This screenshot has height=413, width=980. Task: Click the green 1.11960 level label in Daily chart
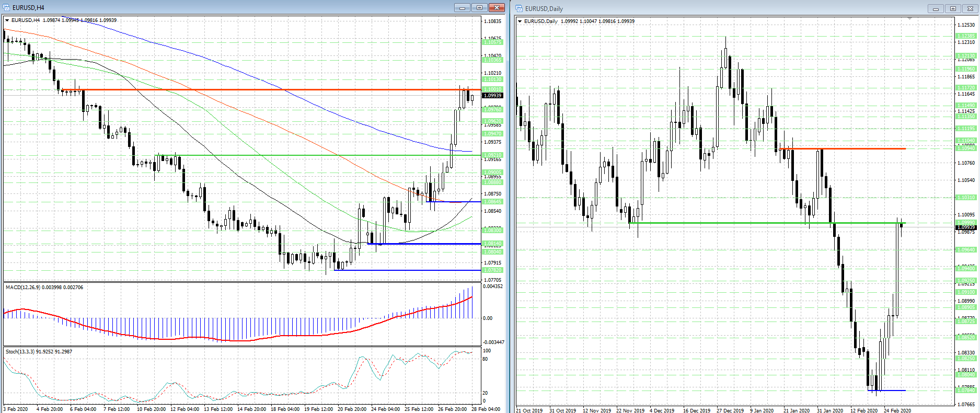966,69
